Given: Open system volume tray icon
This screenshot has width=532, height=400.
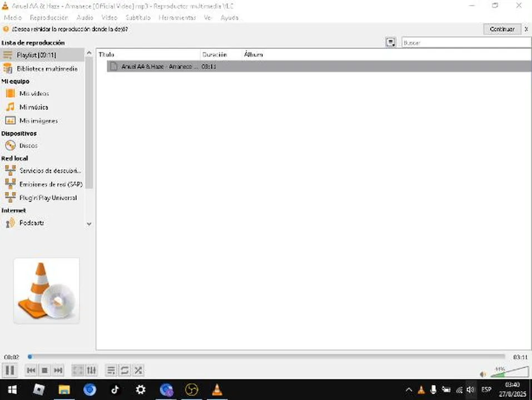Looking at the screenshot, I should point(471,390).
